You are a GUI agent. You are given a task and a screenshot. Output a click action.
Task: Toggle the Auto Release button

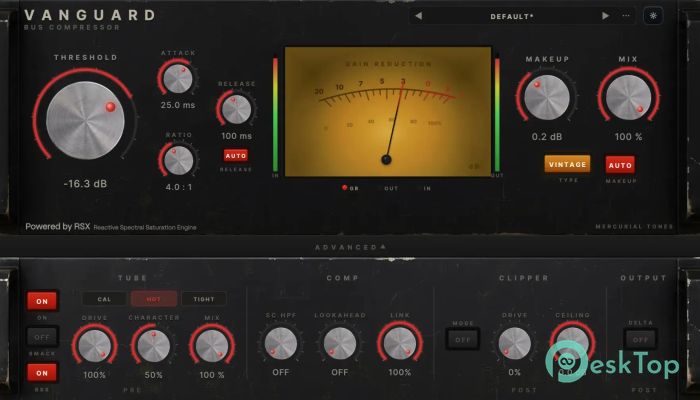click(236, 155)
